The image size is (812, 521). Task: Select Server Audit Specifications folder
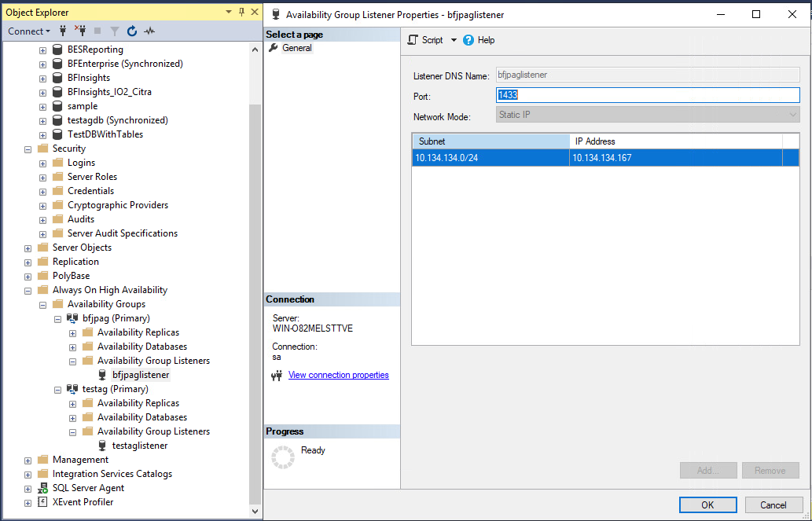[122, 233]
